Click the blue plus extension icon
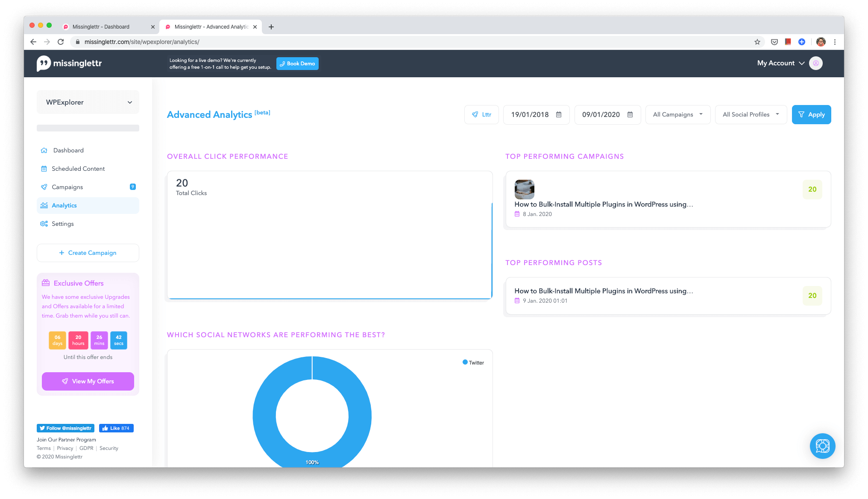Screen dimensions: 868x499 tap(802, 42)
